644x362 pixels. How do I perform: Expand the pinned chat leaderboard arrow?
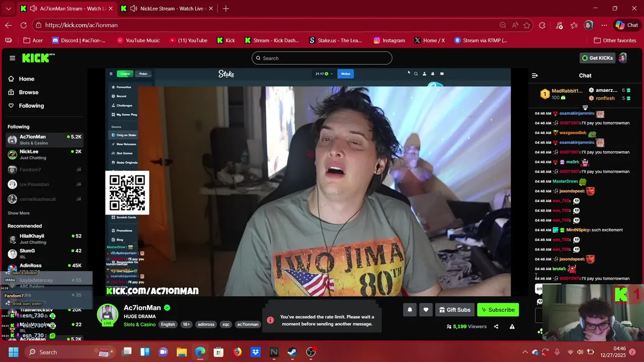tap(585, 108)
